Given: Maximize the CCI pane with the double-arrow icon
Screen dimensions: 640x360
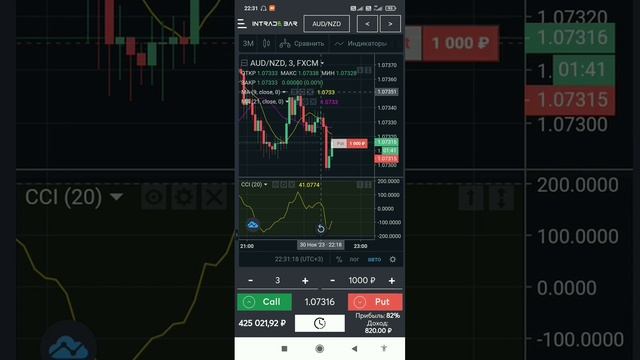Looking at the screenshot, I should (368, 185).
